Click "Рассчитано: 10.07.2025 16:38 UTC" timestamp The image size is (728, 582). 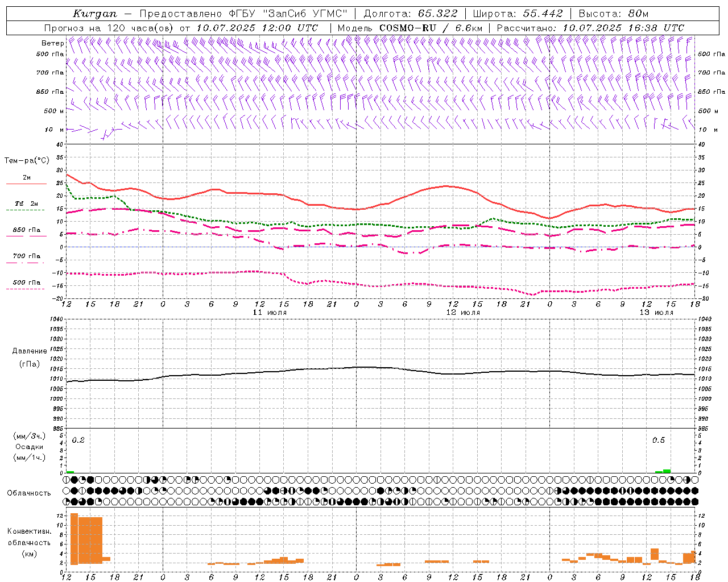[590, 28]
